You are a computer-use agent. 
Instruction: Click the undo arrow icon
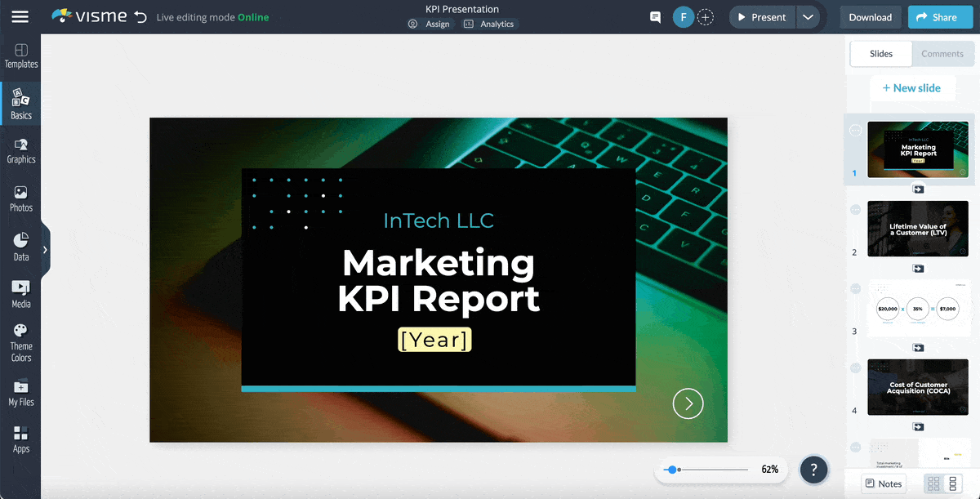[140, 17]
